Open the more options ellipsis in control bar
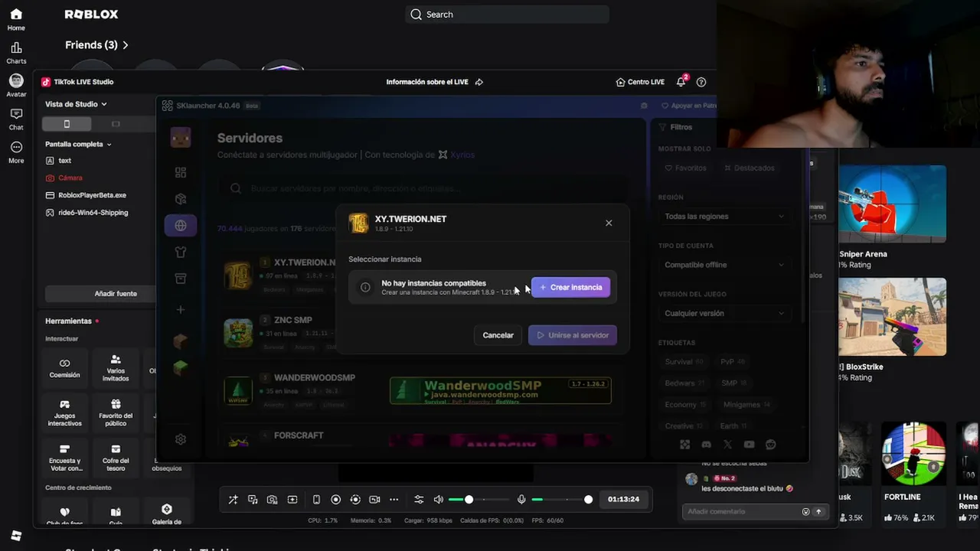Viewport: 980px width, 551px height. pyautogui.click(x=394, y=500)
